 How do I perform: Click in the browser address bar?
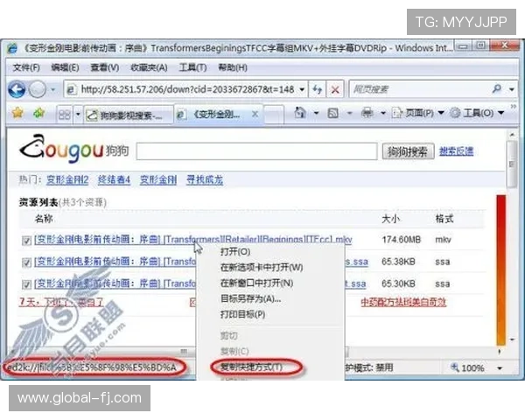[x=187, y=89]
